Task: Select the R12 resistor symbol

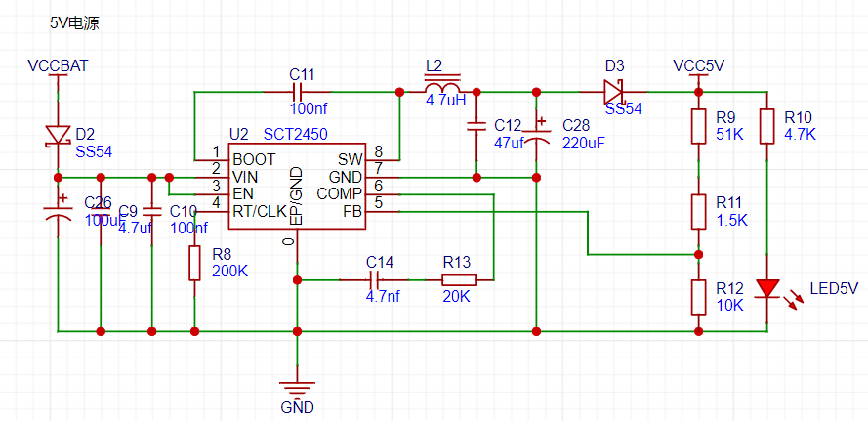Action: click(699, 297)
